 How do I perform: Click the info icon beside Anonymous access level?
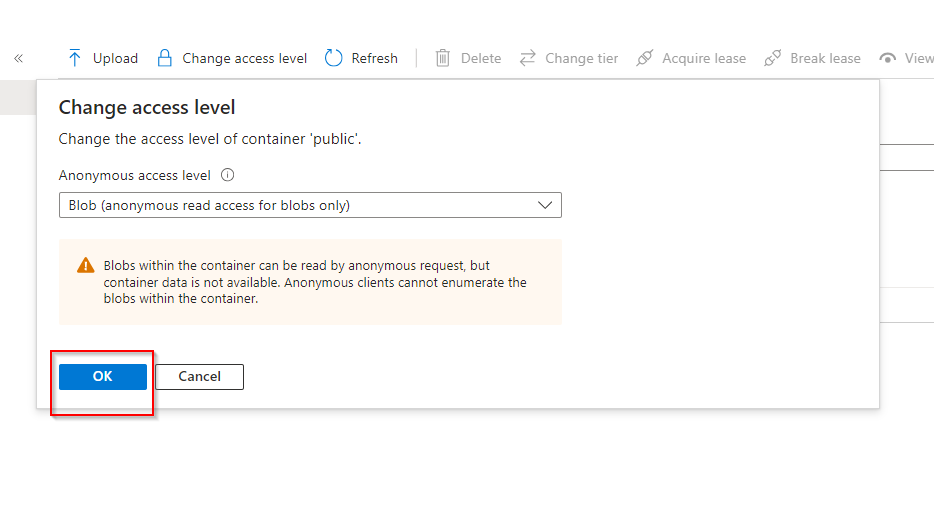tap(228, 175)
